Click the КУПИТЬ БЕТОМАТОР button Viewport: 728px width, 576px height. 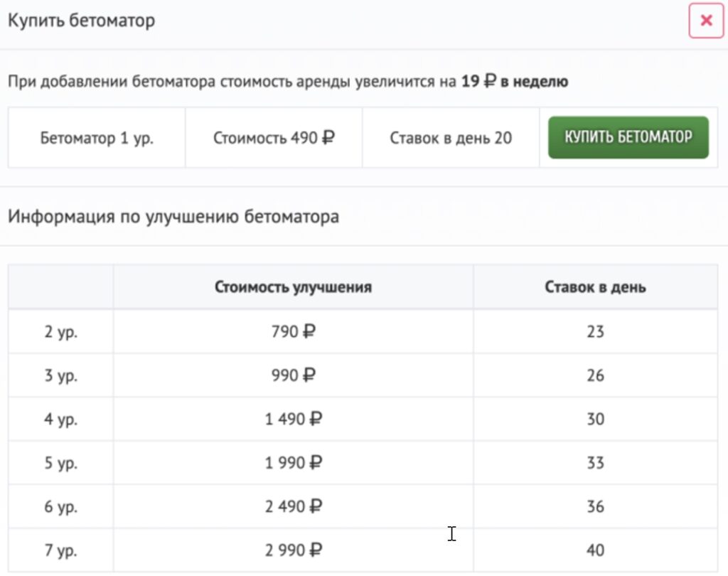[628, 137]
